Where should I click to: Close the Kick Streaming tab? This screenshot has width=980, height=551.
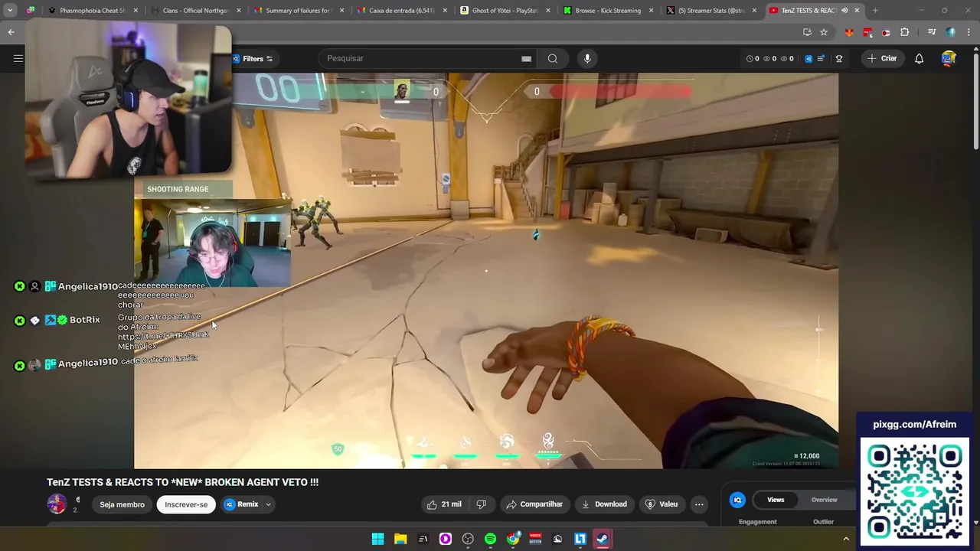pos(651,11)
